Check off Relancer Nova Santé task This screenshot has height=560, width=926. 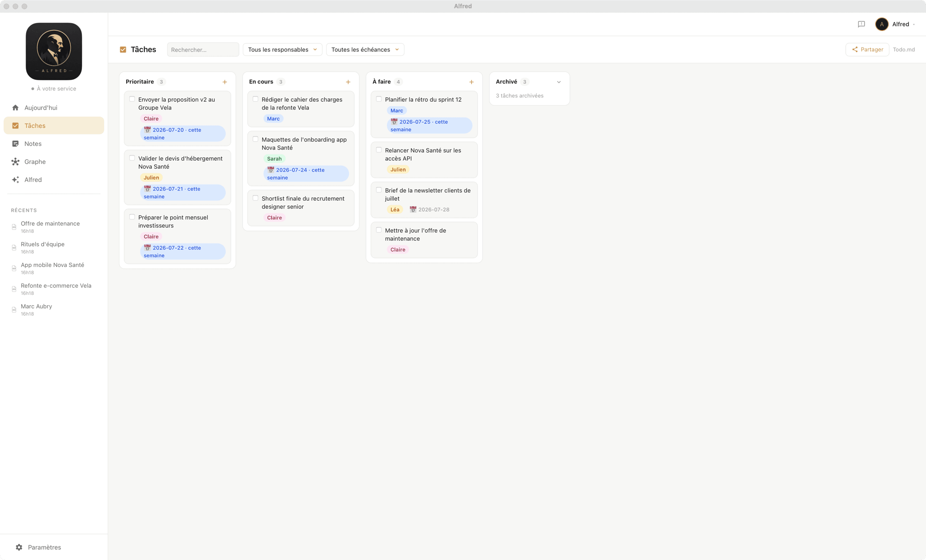coord(379,150)
